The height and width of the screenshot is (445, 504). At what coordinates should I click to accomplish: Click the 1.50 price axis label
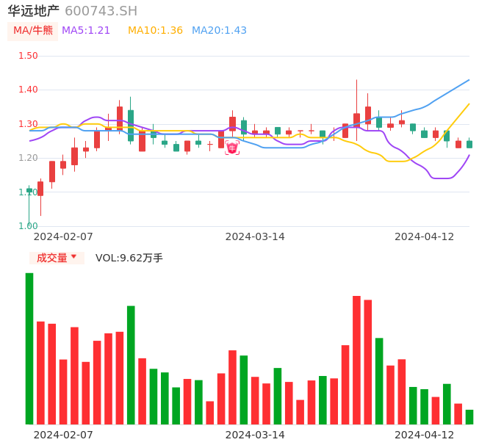tap(28, 56)
